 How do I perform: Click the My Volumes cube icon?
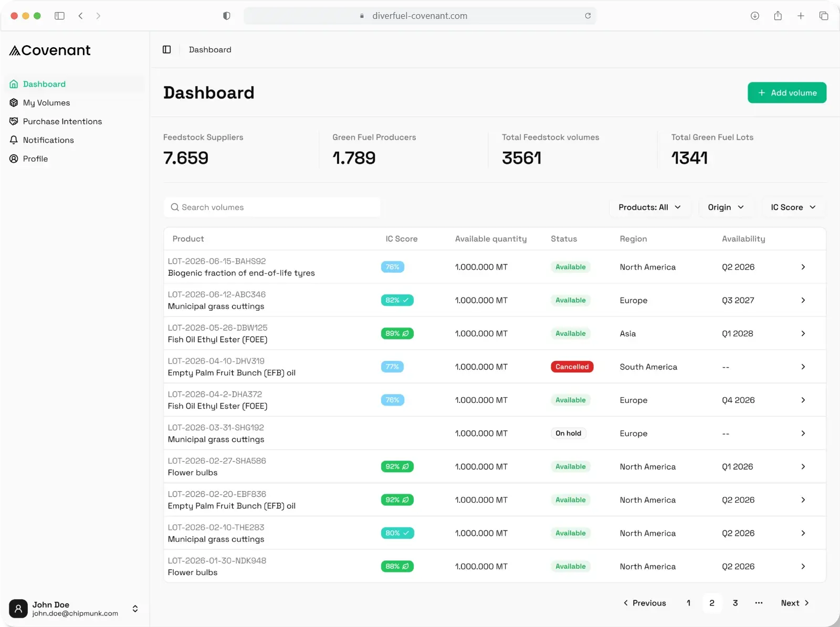click(x=14, y=103)
